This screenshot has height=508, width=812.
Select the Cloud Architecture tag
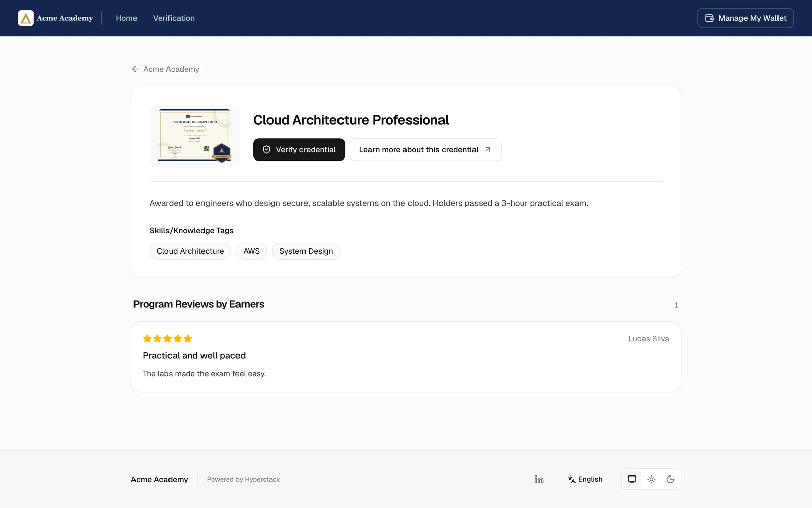click(x=190, y=251)
